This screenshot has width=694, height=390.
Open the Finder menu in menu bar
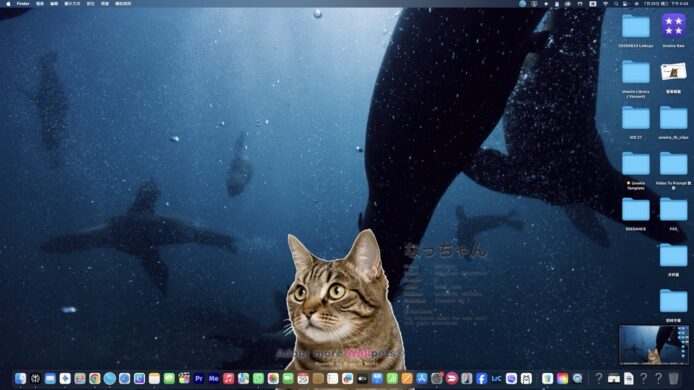(x=23, y=4)
